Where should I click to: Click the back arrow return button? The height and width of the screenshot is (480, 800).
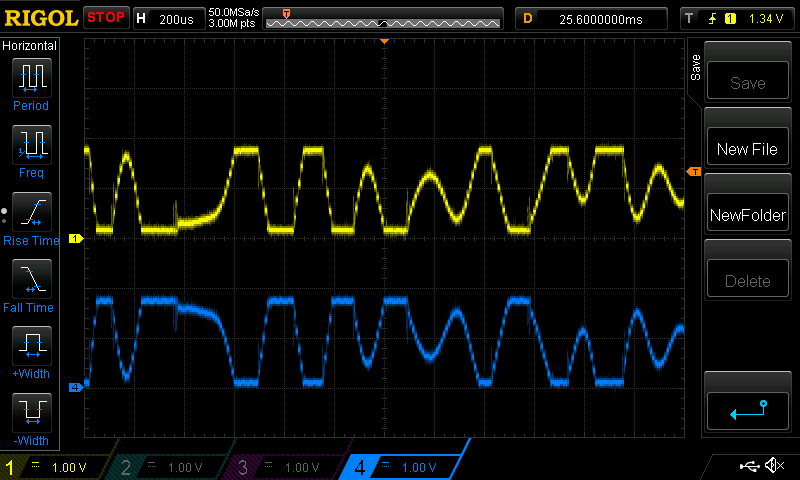point(747,411)
